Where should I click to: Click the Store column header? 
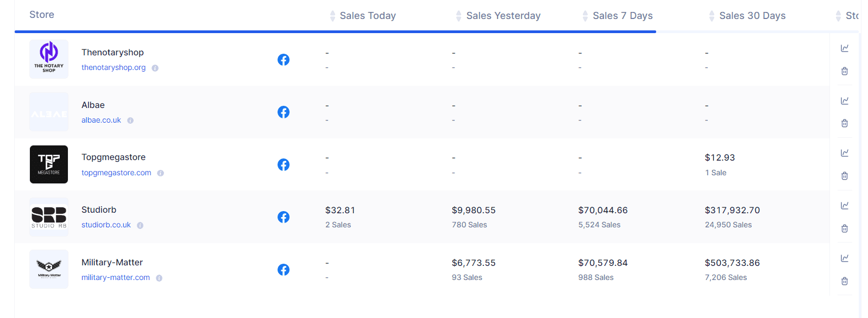coord(42,15)
